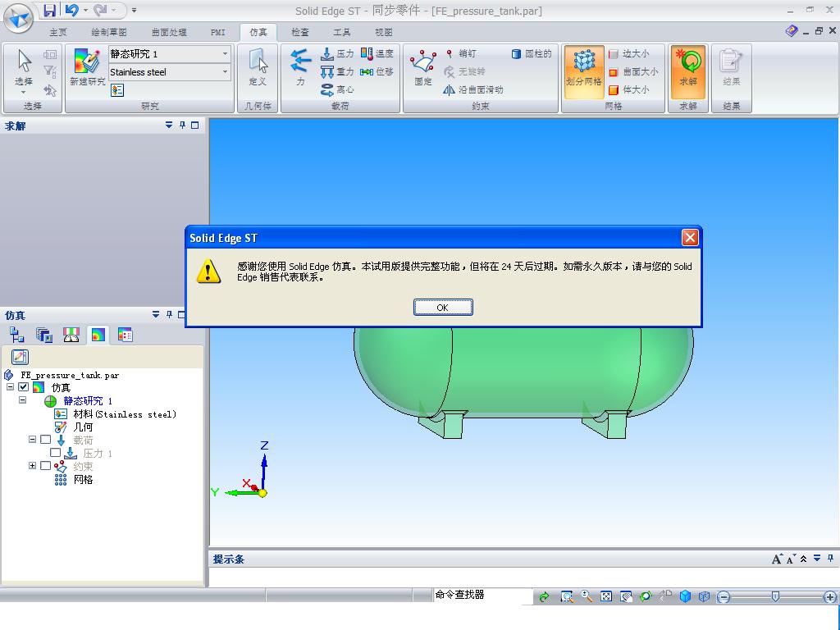Save the document from quick access toolbar
840x630 pixels.
(50, 10)
